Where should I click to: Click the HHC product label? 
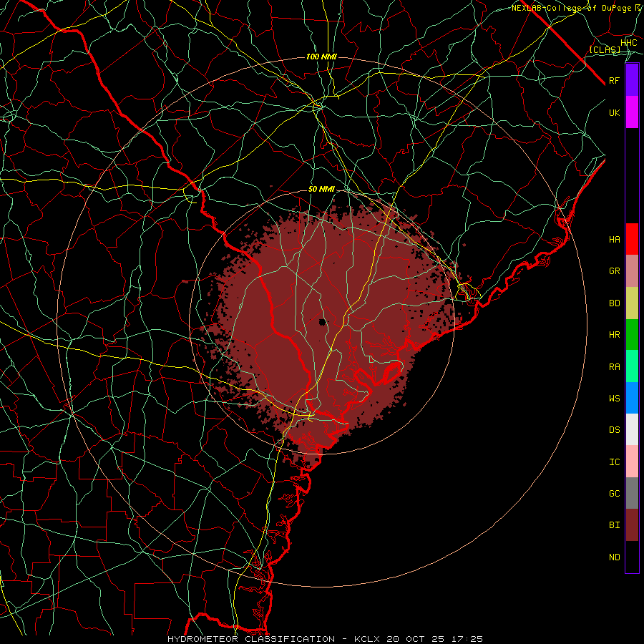[x=628, y=43]
